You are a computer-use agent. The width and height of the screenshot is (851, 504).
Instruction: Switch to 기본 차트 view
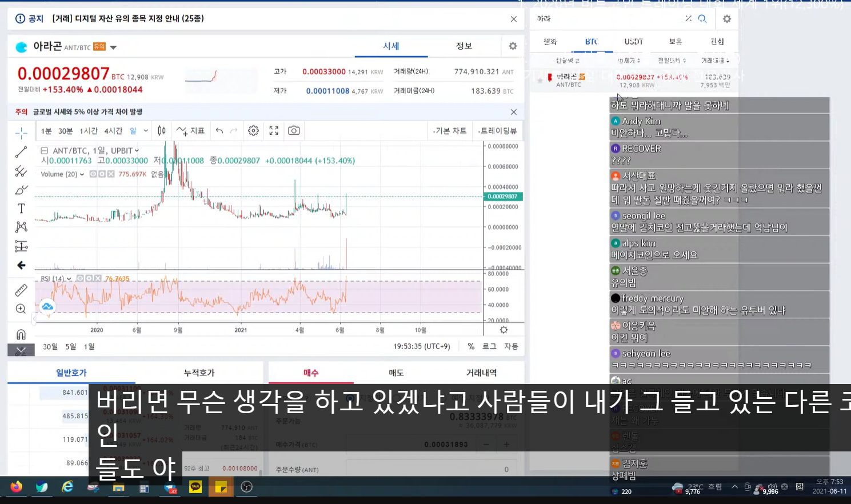(450, 131)
